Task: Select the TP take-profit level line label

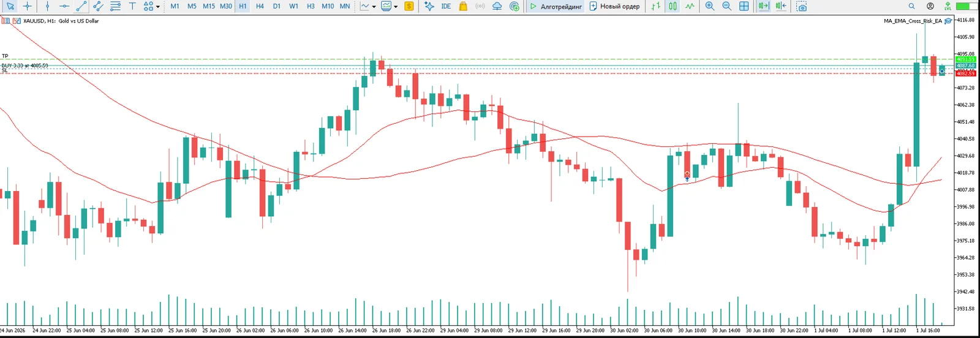Action: click(5, 56)
